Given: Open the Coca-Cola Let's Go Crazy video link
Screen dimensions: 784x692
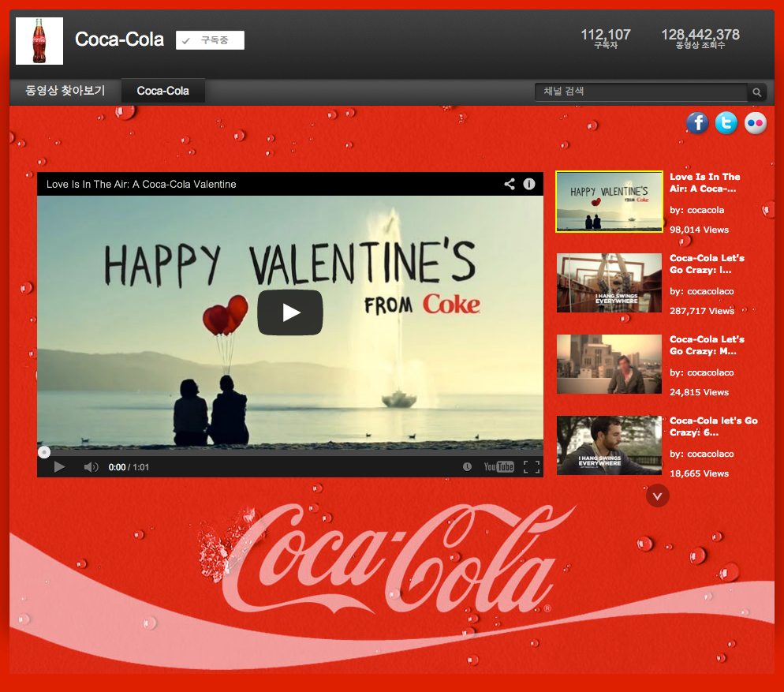Looking at the screenshot, I should coord(707,264).
